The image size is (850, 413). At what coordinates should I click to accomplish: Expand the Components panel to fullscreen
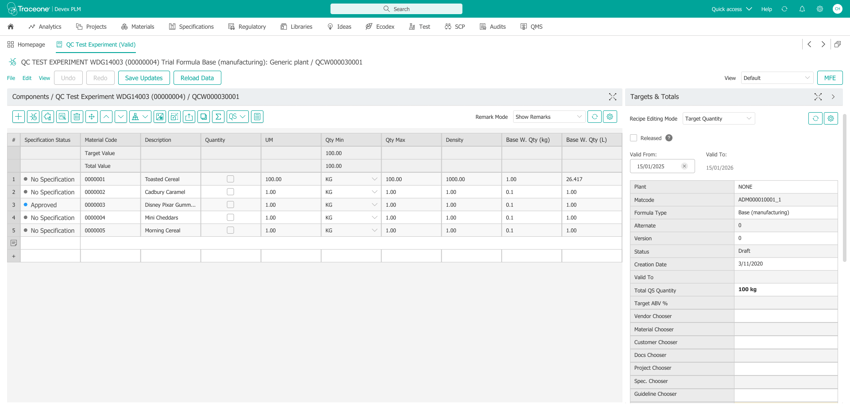point(612,97)
